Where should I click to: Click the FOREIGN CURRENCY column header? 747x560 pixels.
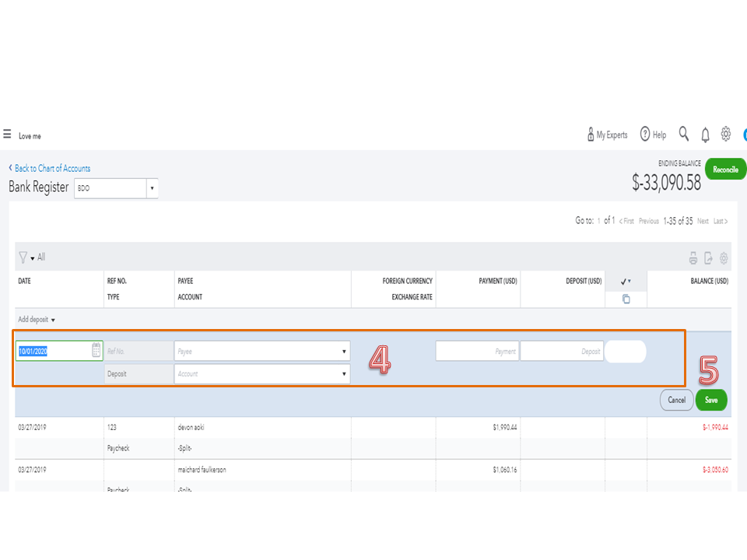pyautogui.click(x=407, y=281)
